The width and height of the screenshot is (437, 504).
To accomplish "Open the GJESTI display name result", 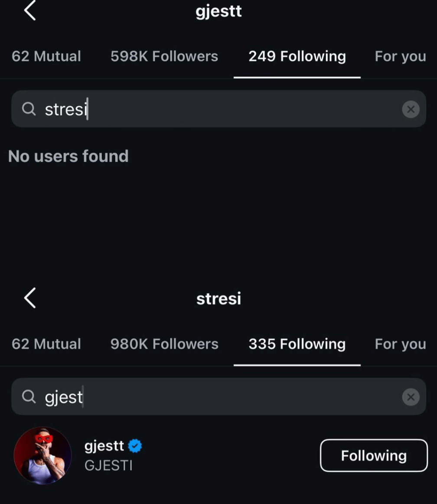I will 108,465.
